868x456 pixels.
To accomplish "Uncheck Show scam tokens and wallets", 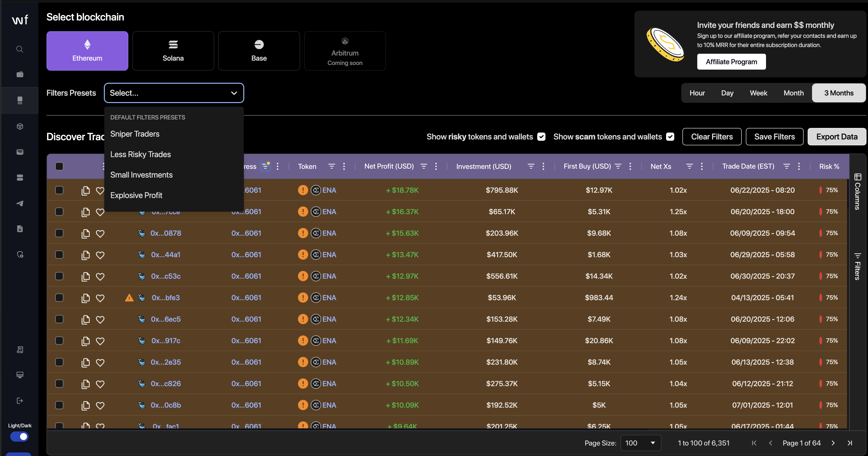I will coord(670,137).
